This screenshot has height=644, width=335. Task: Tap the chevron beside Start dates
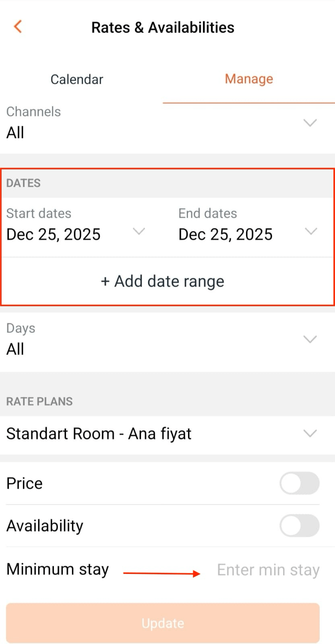click(x=139, y=231)
